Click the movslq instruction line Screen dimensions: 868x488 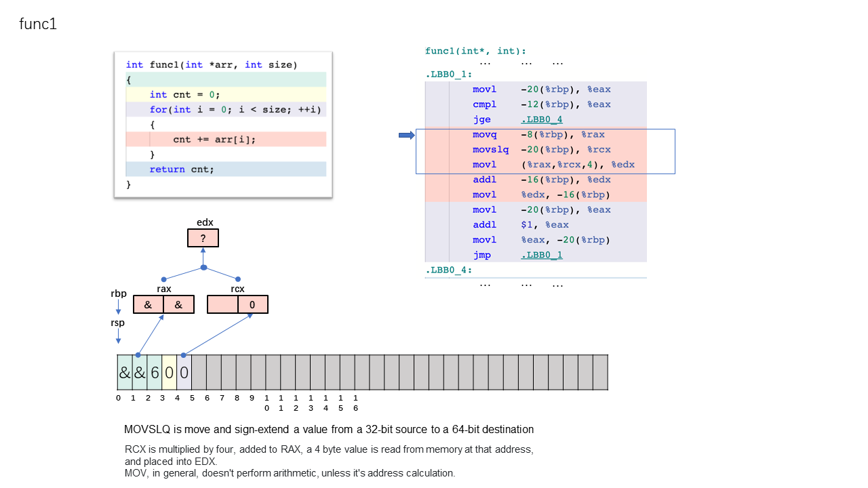(x=536, y=150)
